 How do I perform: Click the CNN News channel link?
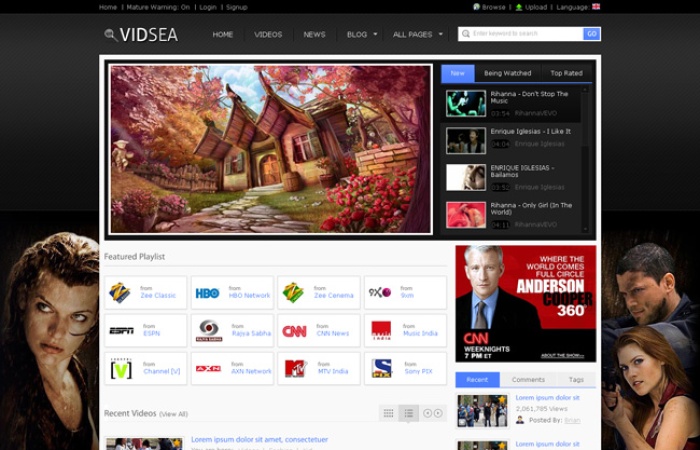point(333,333)
